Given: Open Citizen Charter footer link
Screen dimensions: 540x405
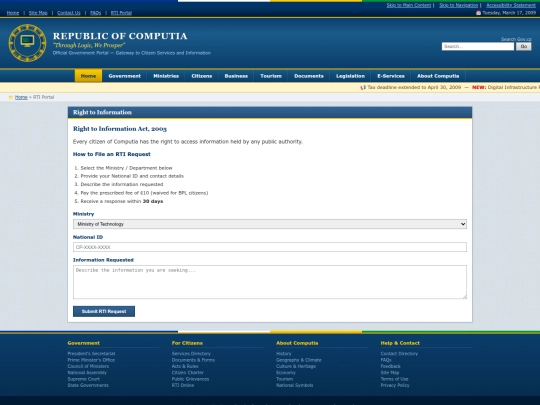Looking at the screenshot, I should [188, 373].
